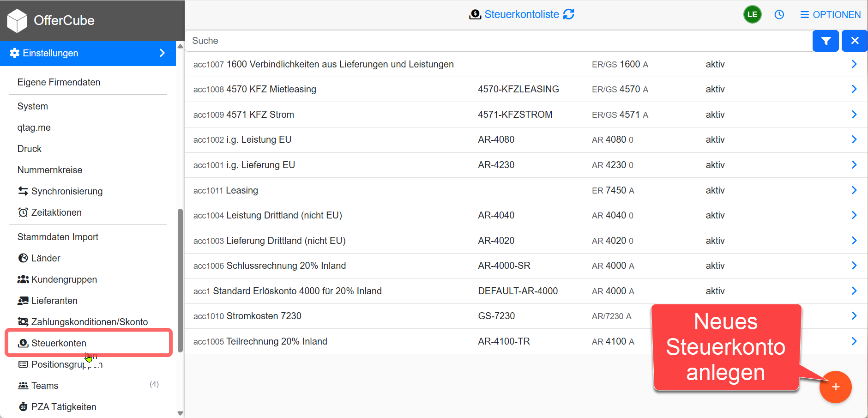Open the acc1011 Leasing row chevron

(x=854, y=190)
